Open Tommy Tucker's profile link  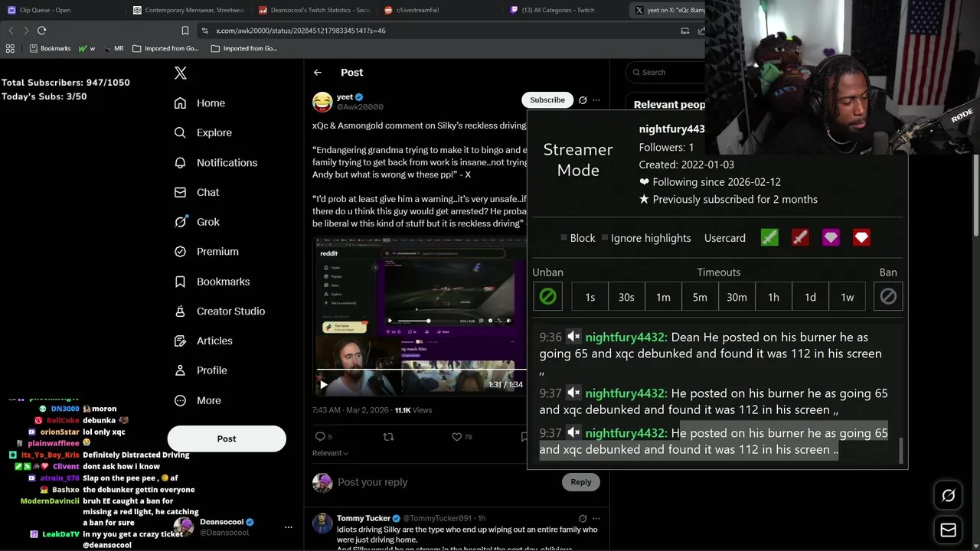click(x=364, y=518)
